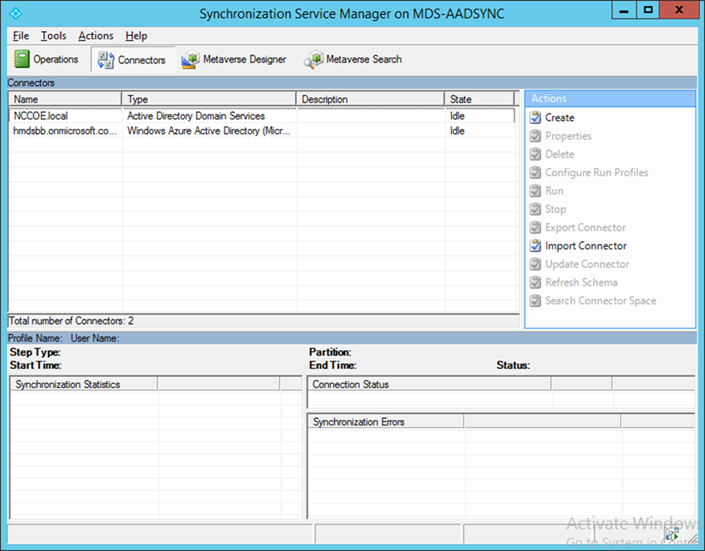Open the Actions menu
The image size is (705, 551).
(x=96, y=36)
